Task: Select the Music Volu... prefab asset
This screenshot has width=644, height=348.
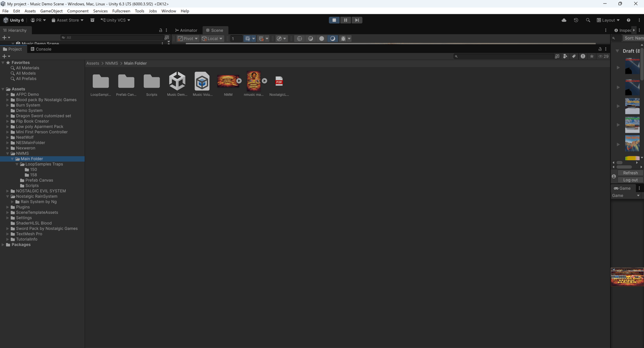Action: click(x=202, y=84)
